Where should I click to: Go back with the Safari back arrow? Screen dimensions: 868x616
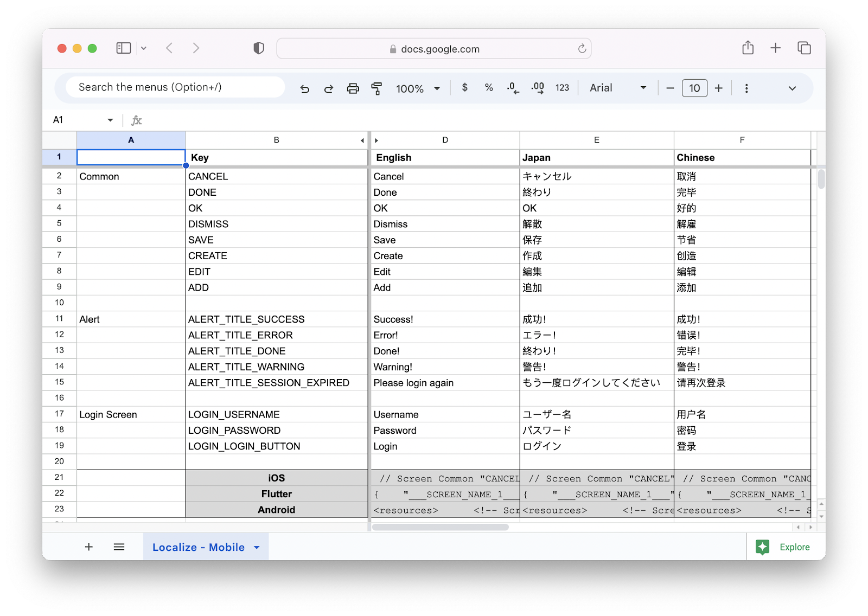169,48
